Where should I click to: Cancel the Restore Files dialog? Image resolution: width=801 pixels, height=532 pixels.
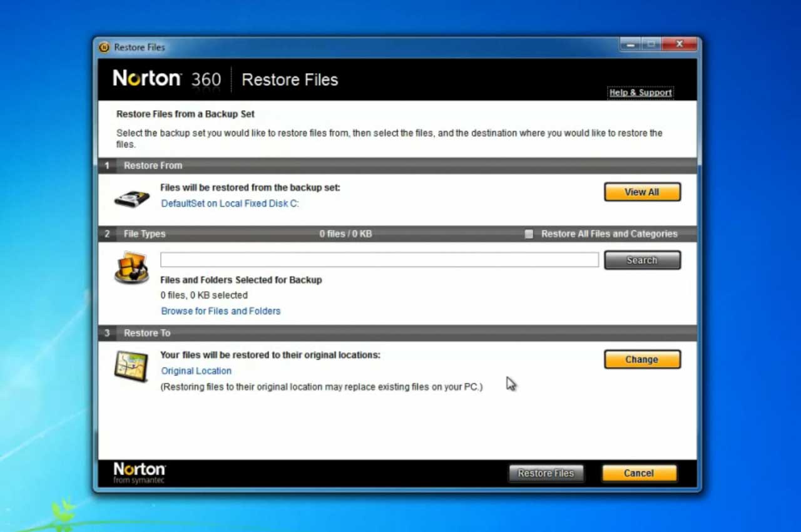pyautogui.click(x=639, y=473)
